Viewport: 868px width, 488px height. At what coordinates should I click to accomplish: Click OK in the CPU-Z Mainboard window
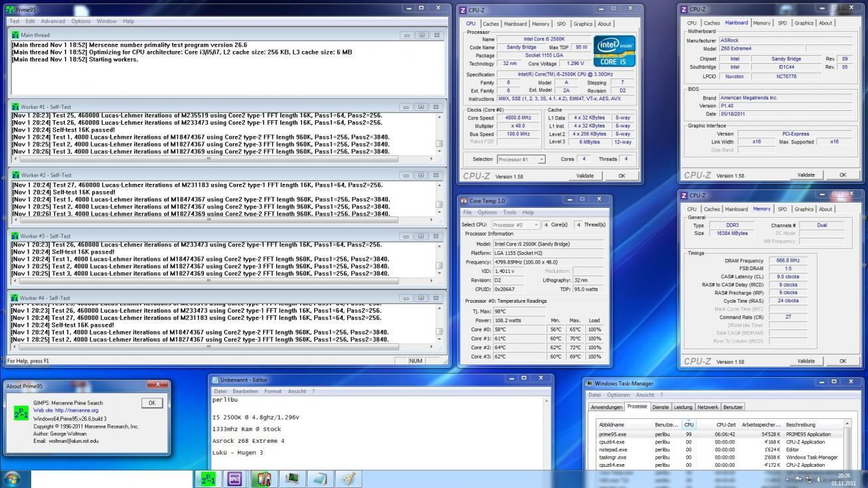(x=843, y=175)
